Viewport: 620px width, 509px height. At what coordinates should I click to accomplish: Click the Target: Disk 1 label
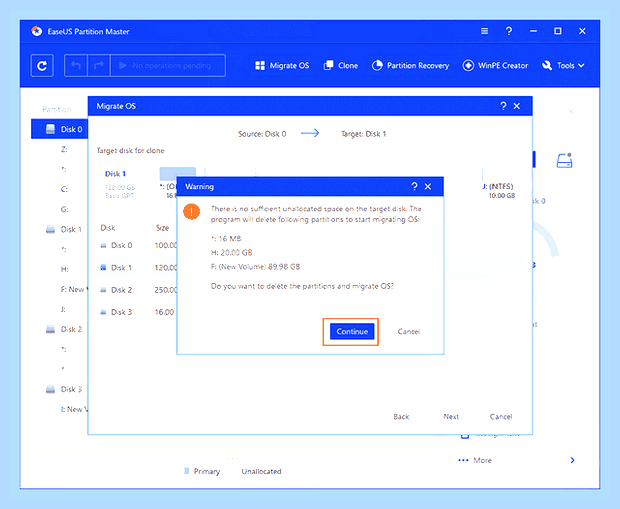363,134
